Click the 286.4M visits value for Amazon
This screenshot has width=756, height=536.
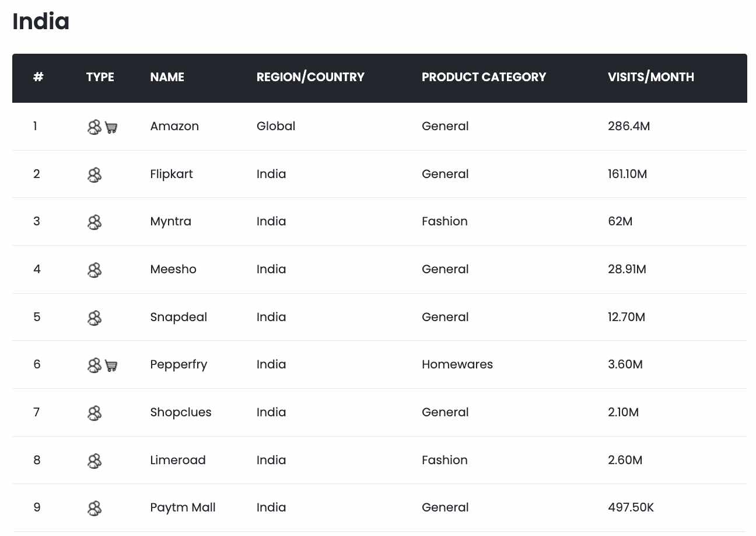point(628,126)
